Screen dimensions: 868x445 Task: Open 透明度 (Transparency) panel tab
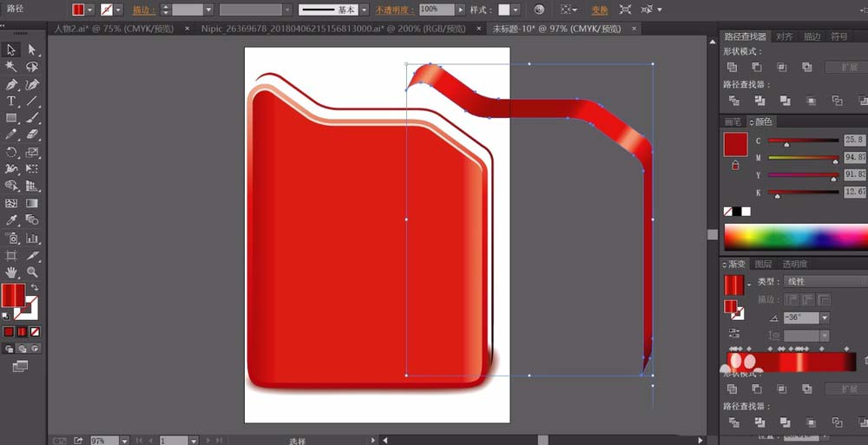(x=794, y=264)
